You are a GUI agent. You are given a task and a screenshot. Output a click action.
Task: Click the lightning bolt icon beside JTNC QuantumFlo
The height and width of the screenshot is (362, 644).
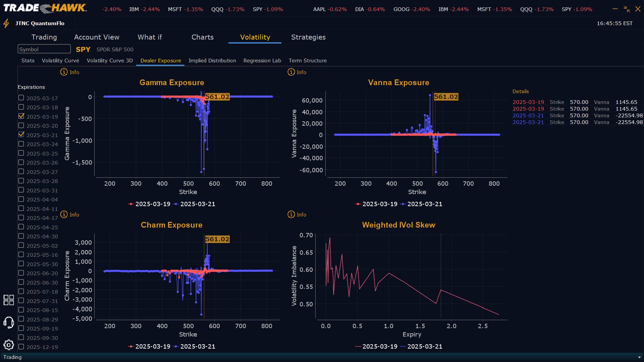(x=6, y=23)
